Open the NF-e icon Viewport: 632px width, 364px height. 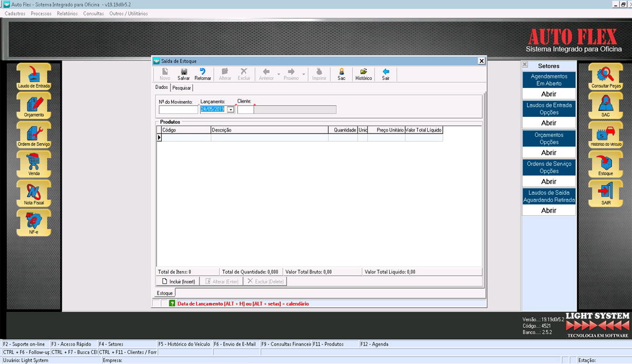34,223
